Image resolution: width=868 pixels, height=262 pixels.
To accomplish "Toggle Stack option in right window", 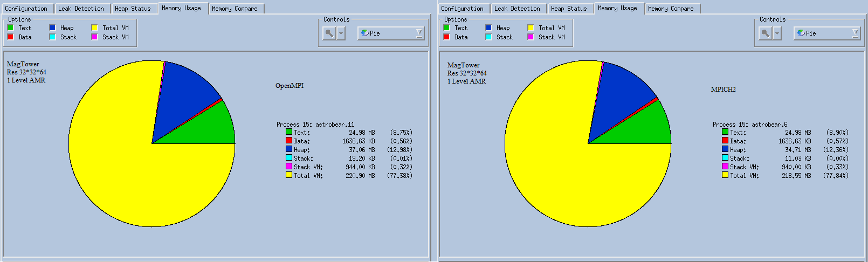I will pos(488,37).
